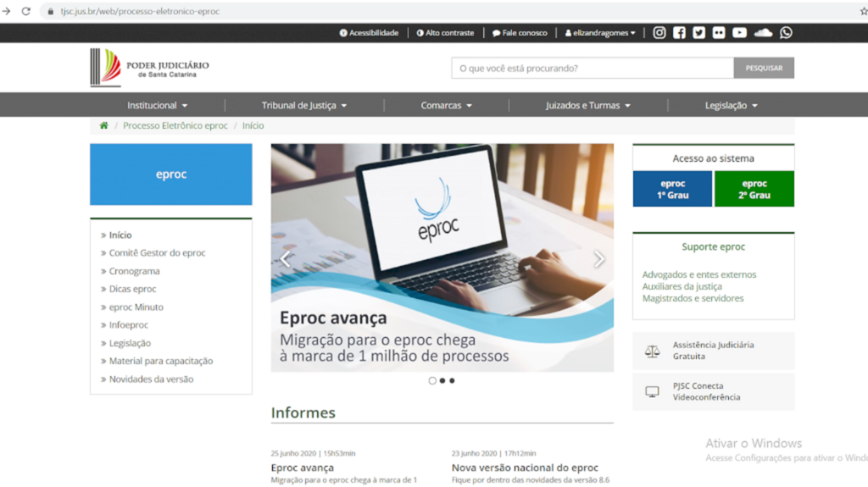This screenshot has height=487, width=868.
Task: Open Início in the sidebar
Action: click(x=120, y=235)
